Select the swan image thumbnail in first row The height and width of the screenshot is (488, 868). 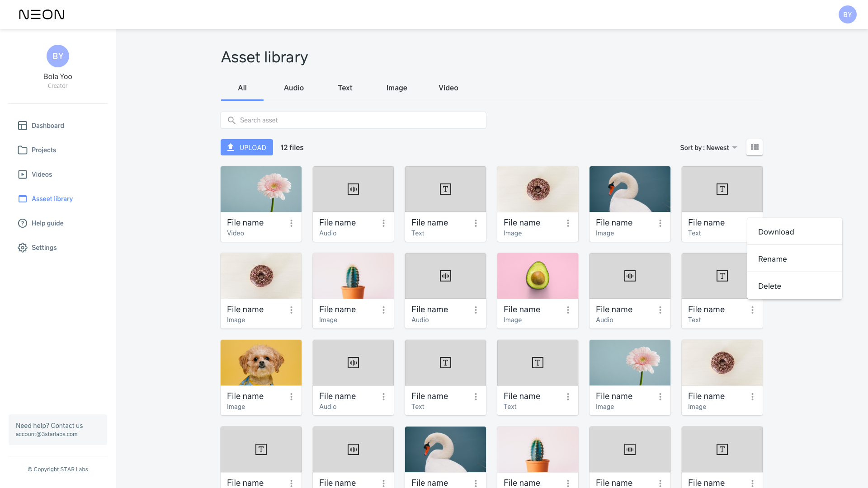point(629,189)
